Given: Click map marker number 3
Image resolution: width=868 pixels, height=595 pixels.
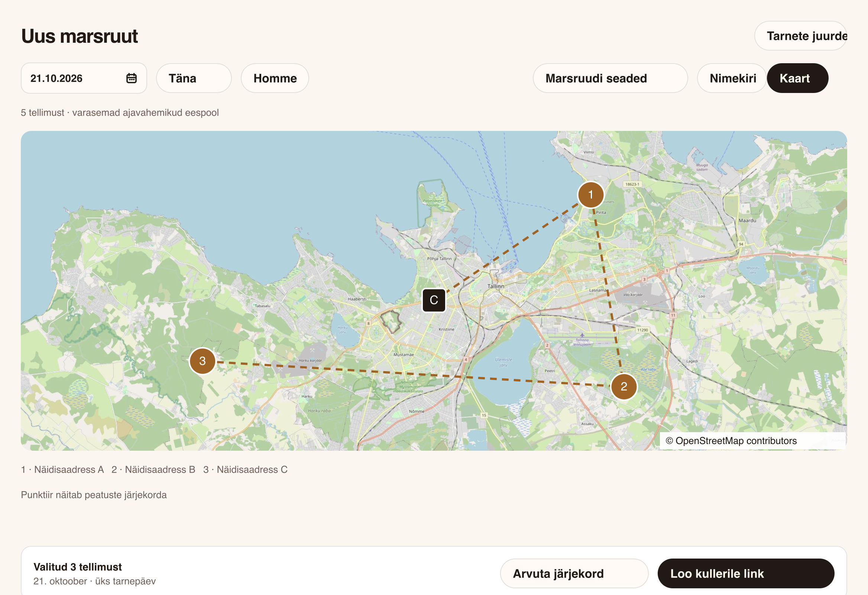Looking at the screenshot, I should pyautogui.click(x=203, y=361).
